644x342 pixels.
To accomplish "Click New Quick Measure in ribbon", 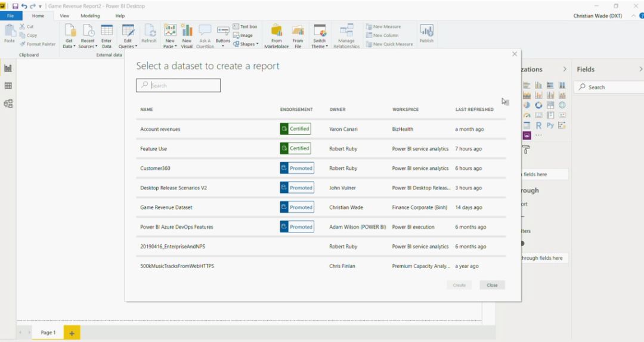I will coord(389,44).
